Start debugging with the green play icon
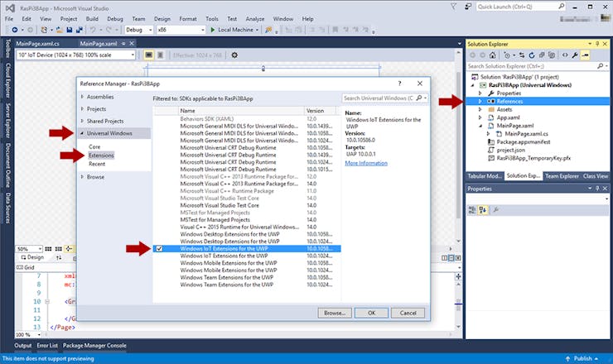The height and width of the screenshot is (364, 613). click(213, 30)
